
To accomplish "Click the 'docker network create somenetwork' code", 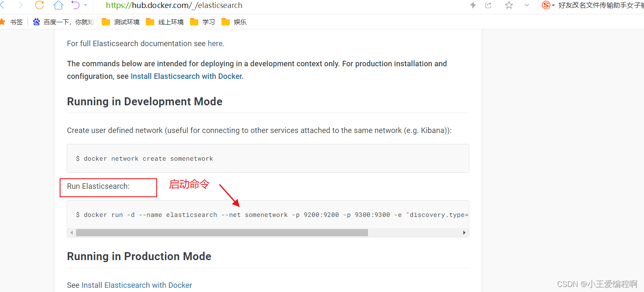I will [x=148, y=159].
